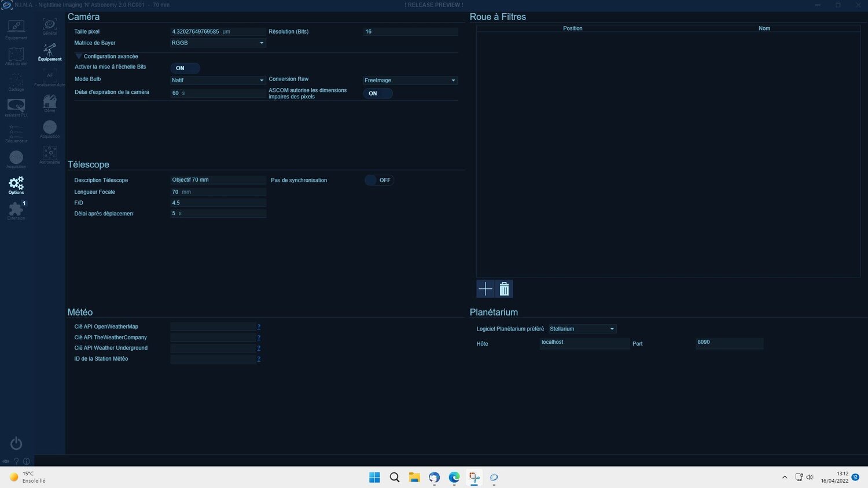Toggle Activer la mise à l'échelle Bits

[185, 68]
